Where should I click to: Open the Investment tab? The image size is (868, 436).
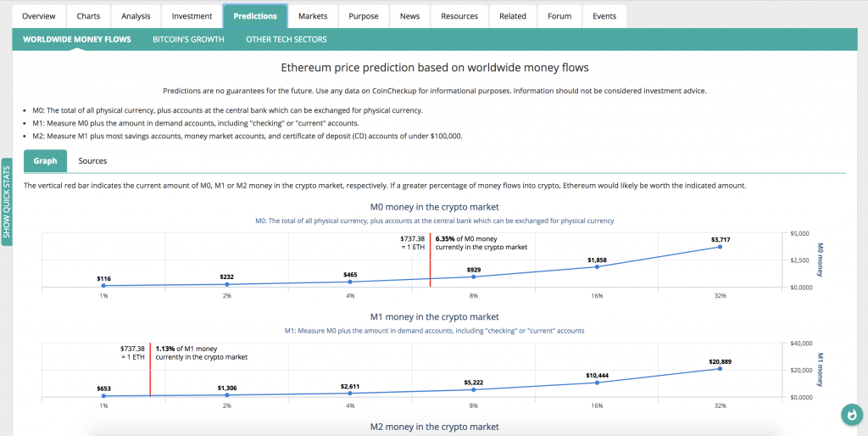pyautogui.click(x=192, y=16)
